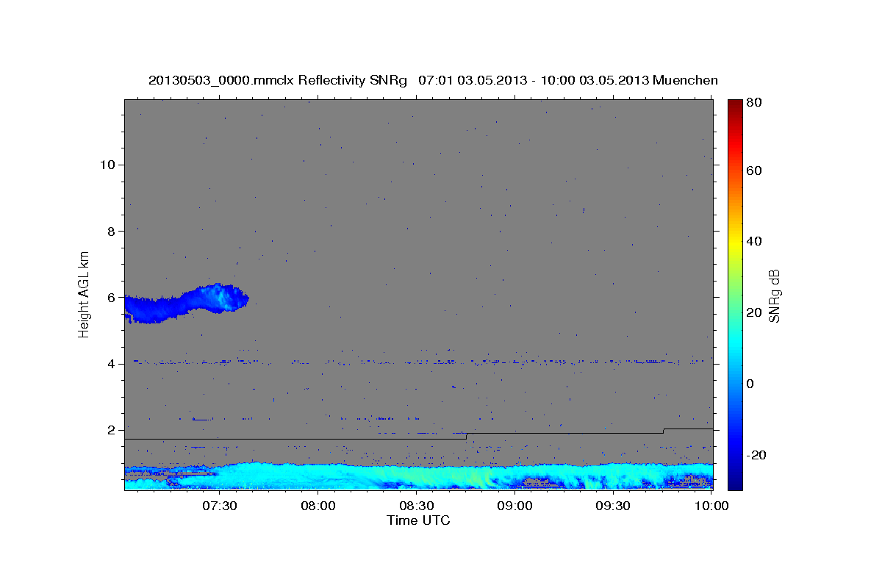The width and height of the screenshot is (882, 588).
Task: Click the height tick label 8
Action: pos(111,231)
